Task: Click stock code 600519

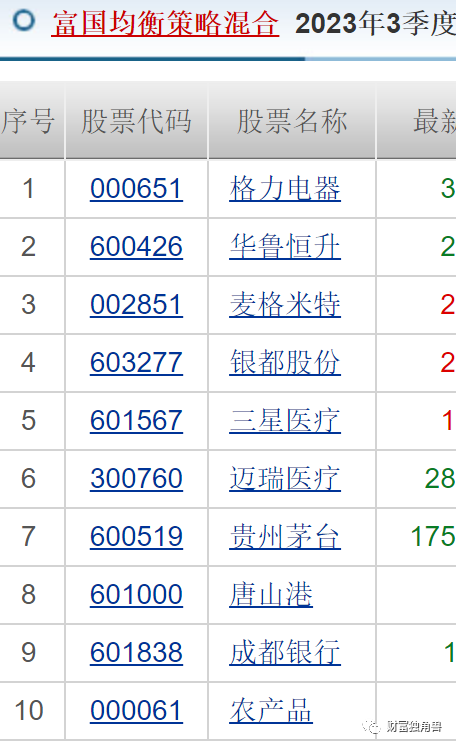Action: [x=137, y=536]
